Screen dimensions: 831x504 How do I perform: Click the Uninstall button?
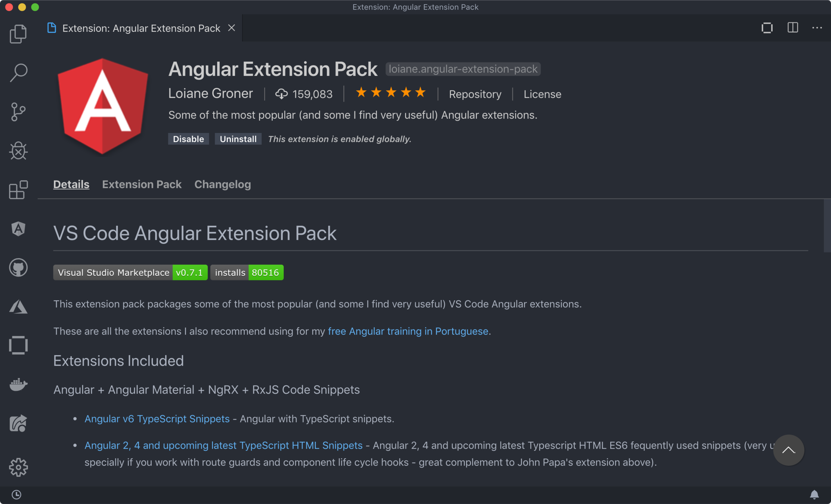(238, 139)
